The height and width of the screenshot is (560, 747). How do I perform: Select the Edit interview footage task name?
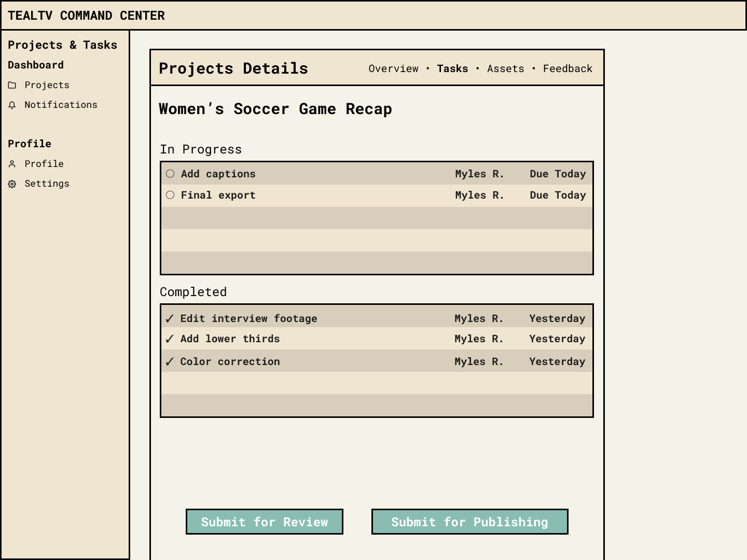tap(249, 318)
